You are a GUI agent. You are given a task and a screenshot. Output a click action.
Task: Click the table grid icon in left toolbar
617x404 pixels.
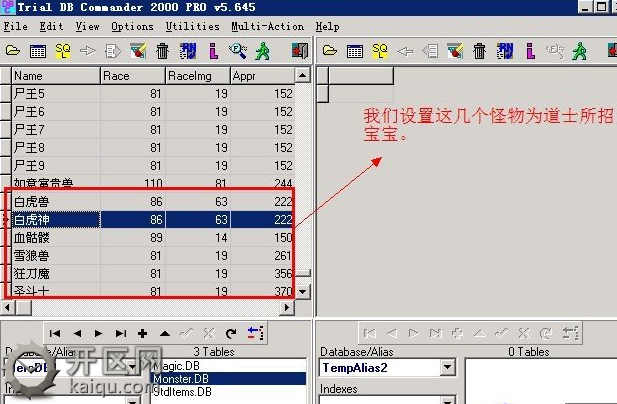38,50
